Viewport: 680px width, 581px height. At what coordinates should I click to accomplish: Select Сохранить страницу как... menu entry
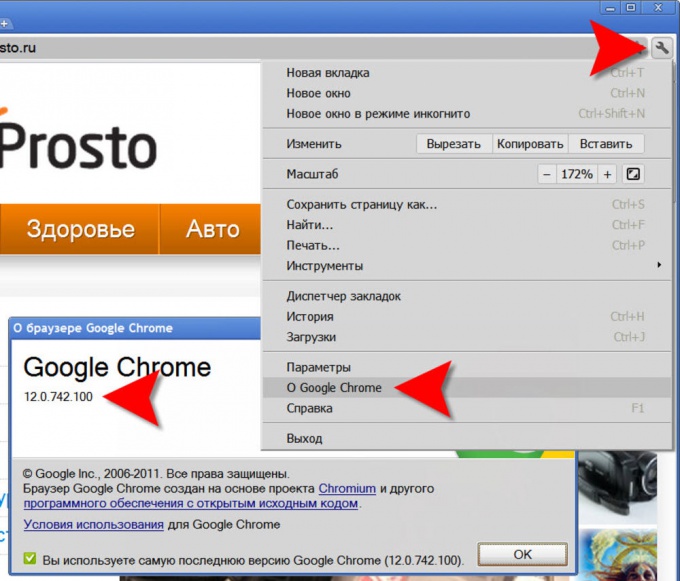(x=467, y=204)
